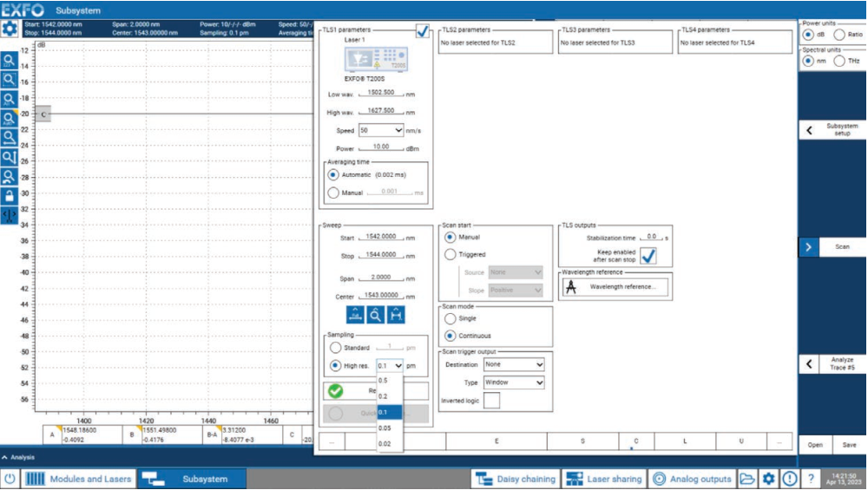Viewport: 868px width, 490px height.
Task: Click full-span sweep icon under Center field
Action: [355, 315]
